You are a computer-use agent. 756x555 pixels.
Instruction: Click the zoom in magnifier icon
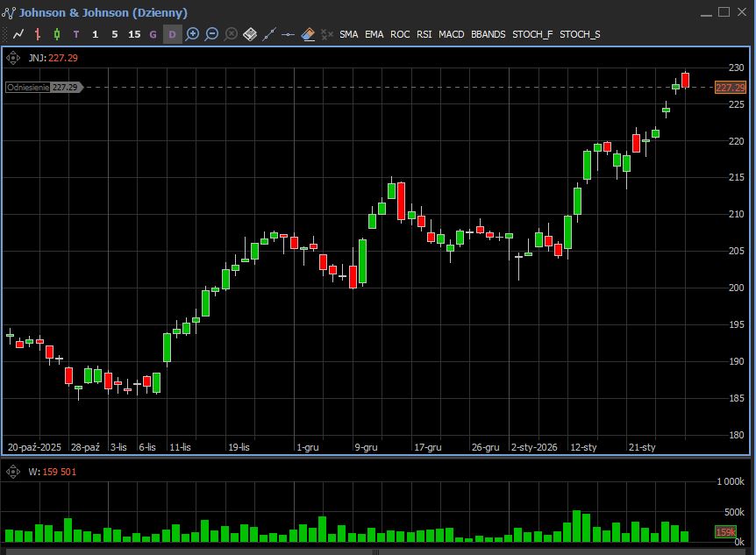(x=192, y=34)
